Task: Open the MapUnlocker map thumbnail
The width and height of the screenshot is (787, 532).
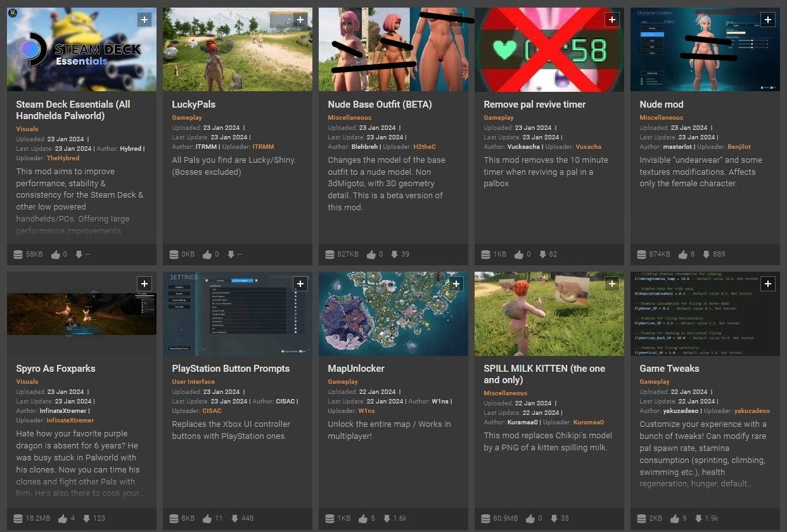Action: 393,313
